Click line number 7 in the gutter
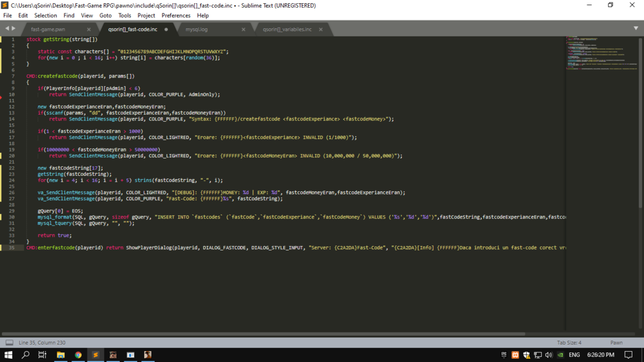 click(13, 76)
